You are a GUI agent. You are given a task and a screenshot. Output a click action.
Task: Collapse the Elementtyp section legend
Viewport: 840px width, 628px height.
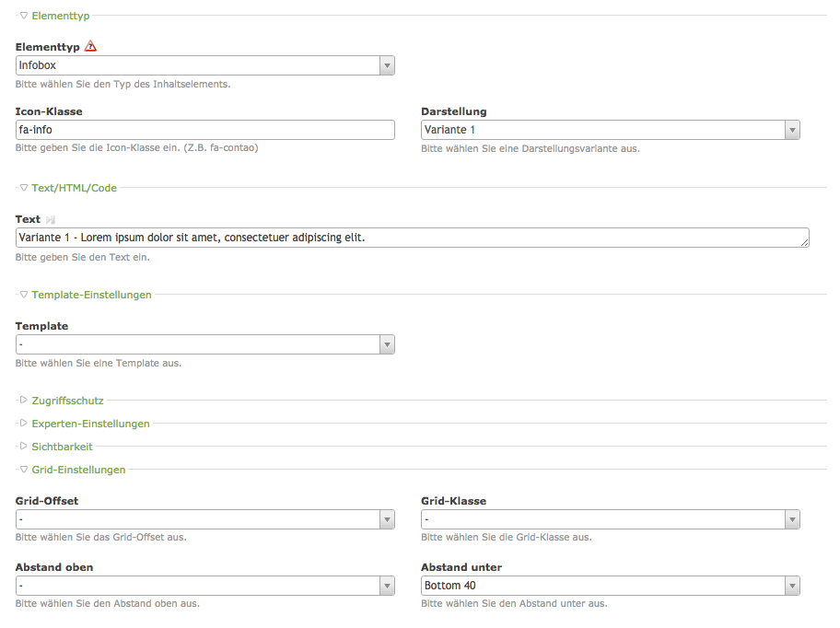click(60, 16)
